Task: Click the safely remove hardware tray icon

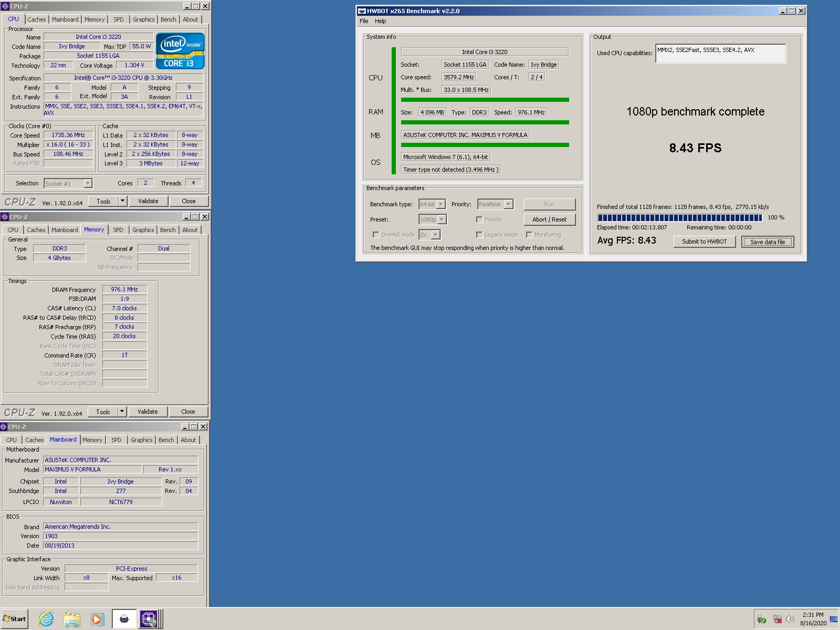Action: pyautogui.click(x=762, y=619)
